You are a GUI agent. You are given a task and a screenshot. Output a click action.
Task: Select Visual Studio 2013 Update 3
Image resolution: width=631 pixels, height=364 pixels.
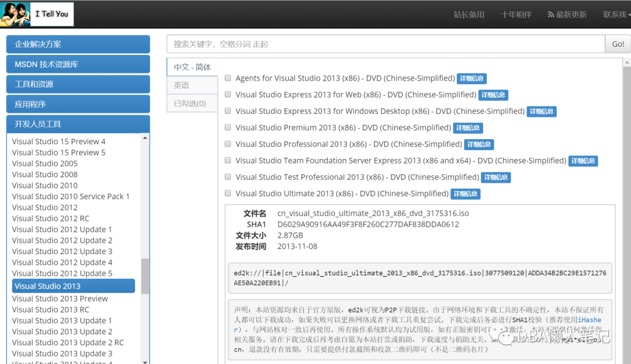62,353
